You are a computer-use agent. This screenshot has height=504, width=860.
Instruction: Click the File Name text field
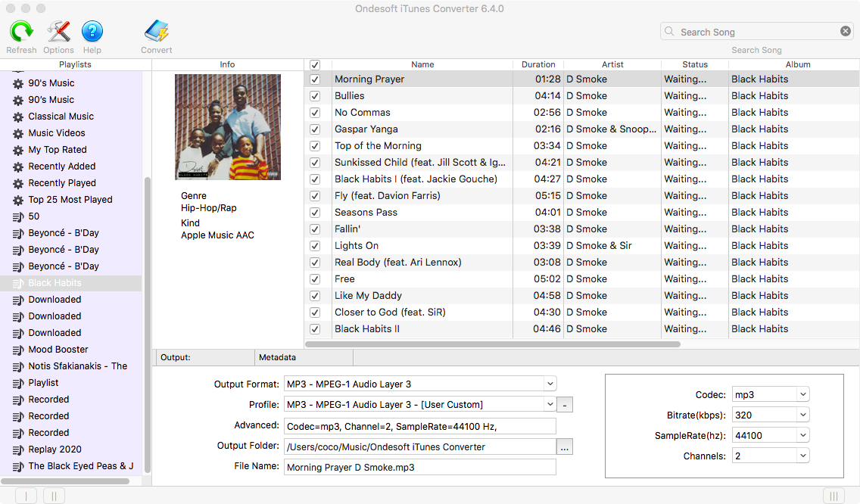tap(420, 467)
